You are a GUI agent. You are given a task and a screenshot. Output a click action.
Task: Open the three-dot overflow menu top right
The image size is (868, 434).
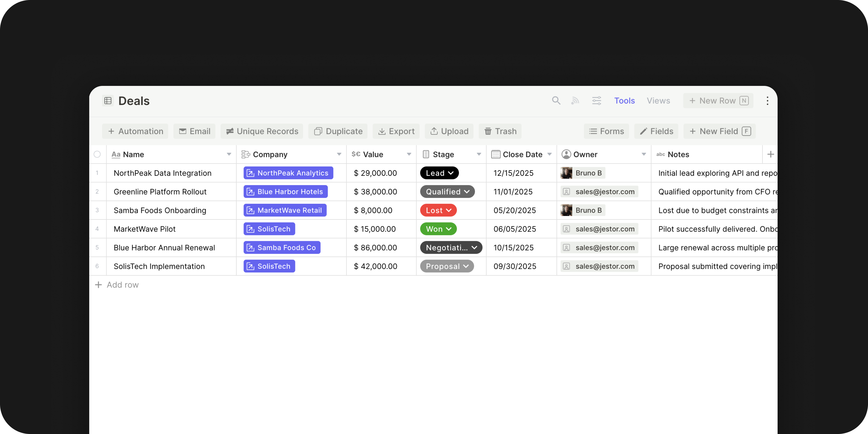tap(767, 100)
